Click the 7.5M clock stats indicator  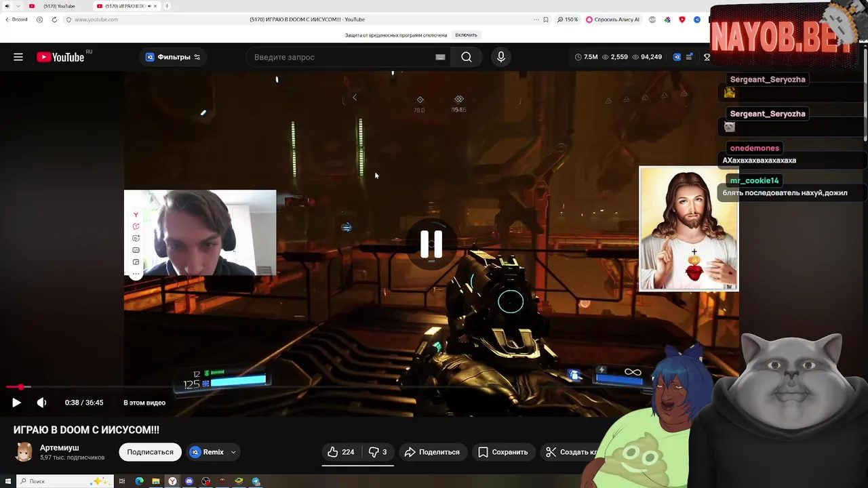click(x=586, y=57)
